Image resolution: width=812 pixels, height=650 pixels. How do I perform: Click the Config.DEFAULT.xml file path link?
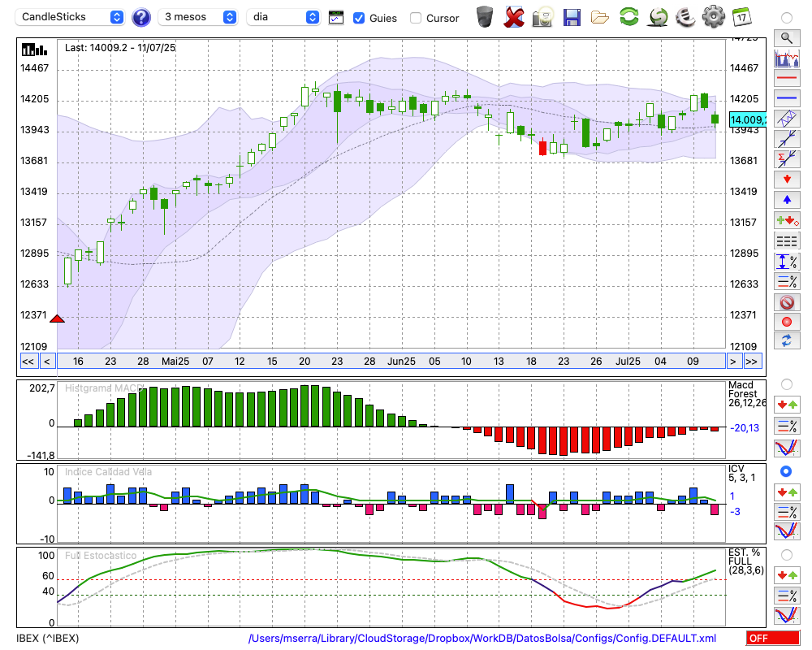pos(482,638)
